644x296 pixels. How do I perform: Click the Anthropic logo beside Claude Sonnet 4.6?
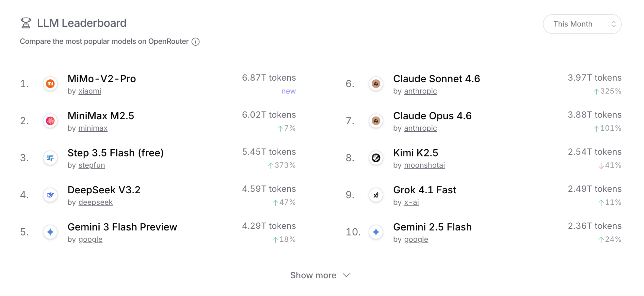click(x=376, y=84)
